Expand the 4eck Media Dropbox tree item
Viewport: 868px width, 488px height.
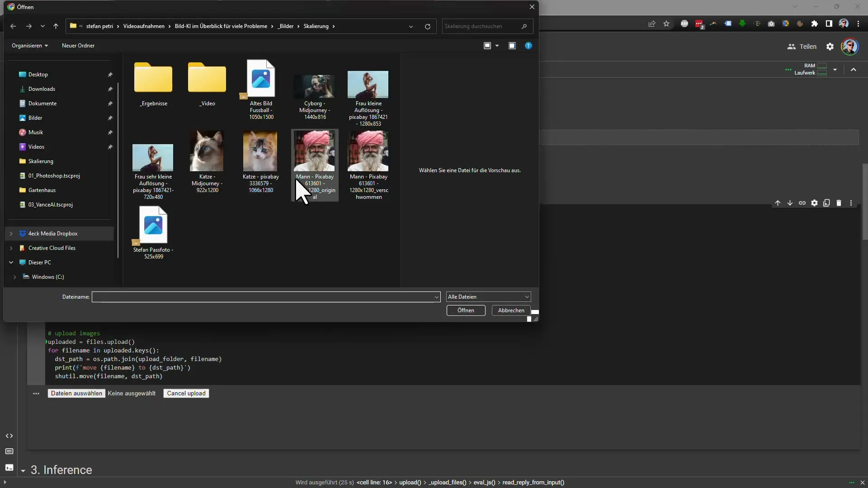[x=11, y=233]
